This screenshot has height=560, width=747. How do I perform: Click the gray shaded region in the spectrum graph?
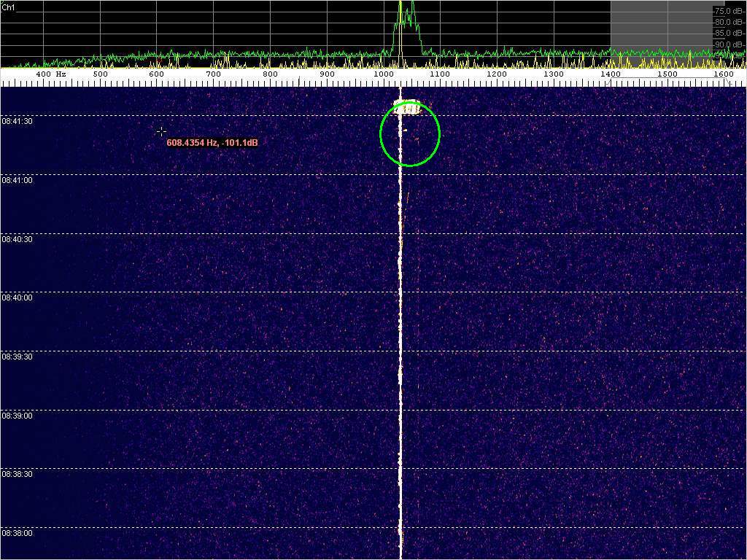point(660,29)
